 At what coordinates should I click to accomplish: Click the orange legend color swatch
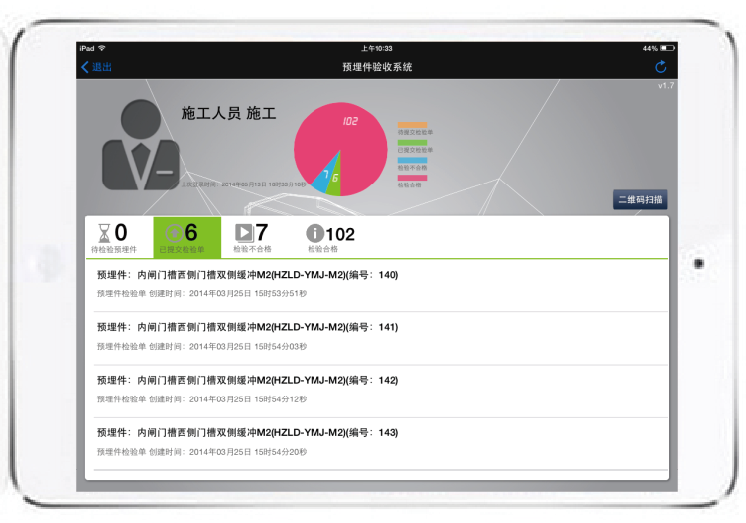[x=412, y=125]
